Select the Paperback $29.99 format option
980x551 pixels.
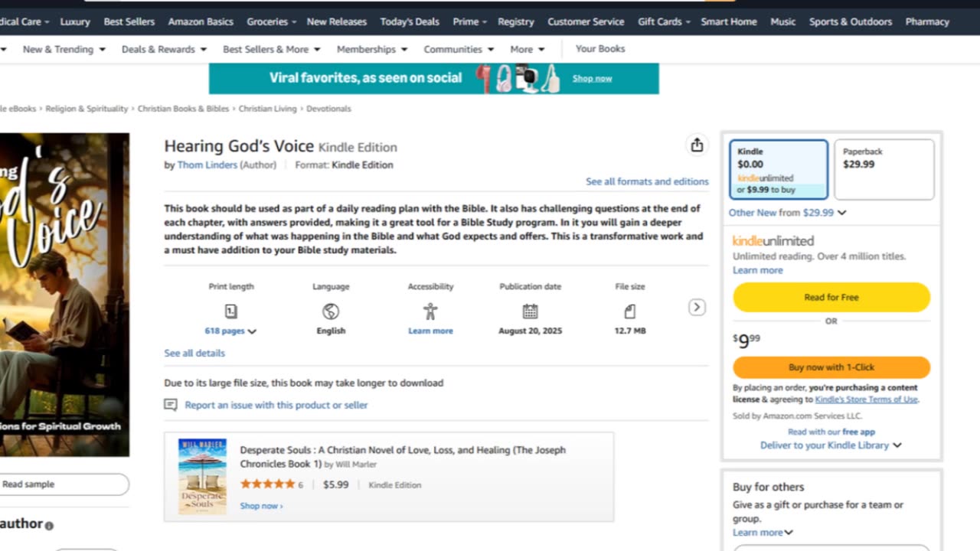coord(884,169)
